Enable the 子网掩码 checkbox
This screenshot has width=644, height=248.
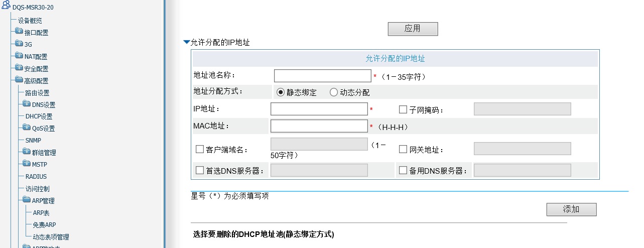point(403,109)
